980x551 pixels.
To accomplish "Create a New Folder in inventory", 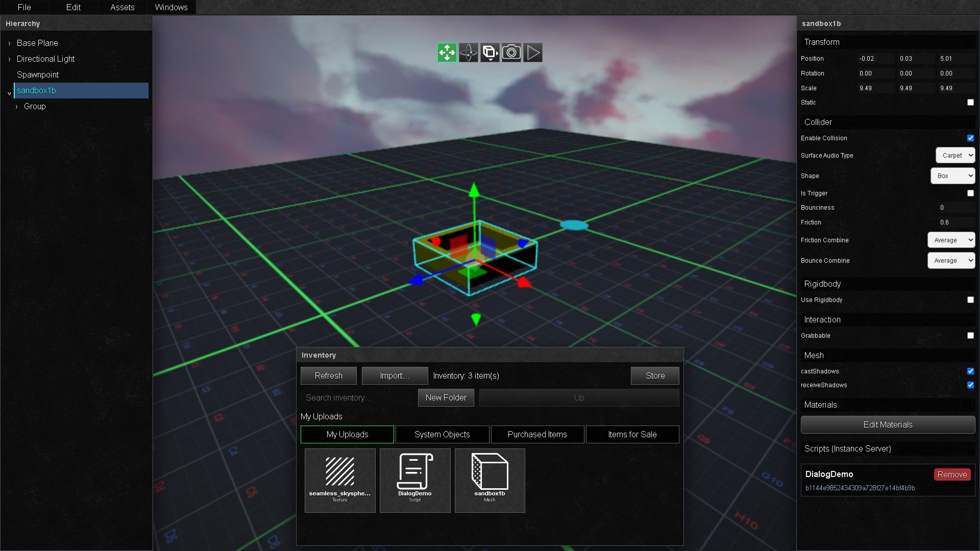I will coord(446,398).
